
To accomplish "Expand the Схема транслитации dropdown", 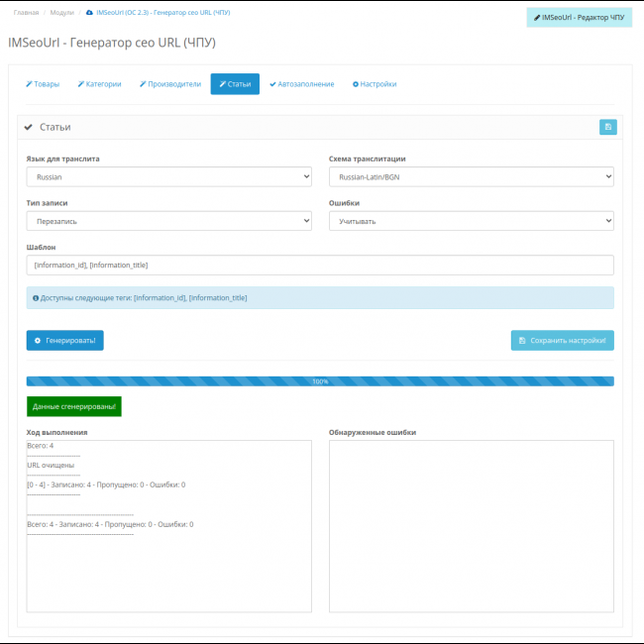I will click(x=471, y=176).
